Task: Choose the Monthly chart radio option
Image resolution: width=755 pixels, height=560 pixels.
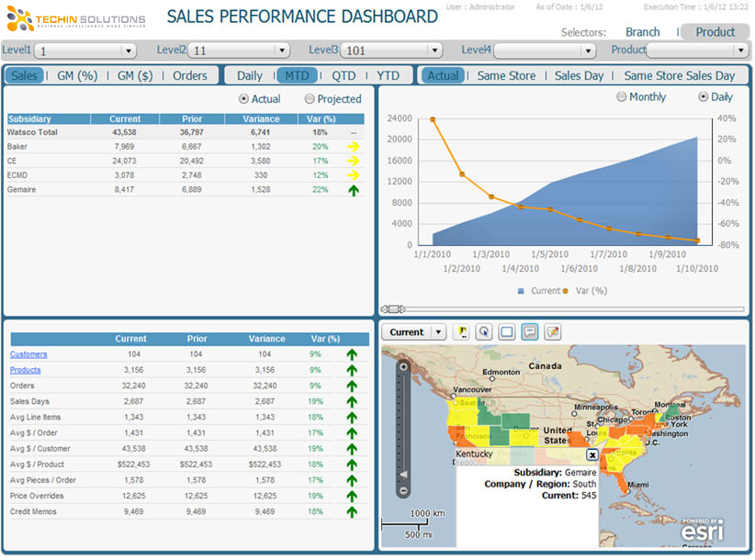Action: pos(622,97)
